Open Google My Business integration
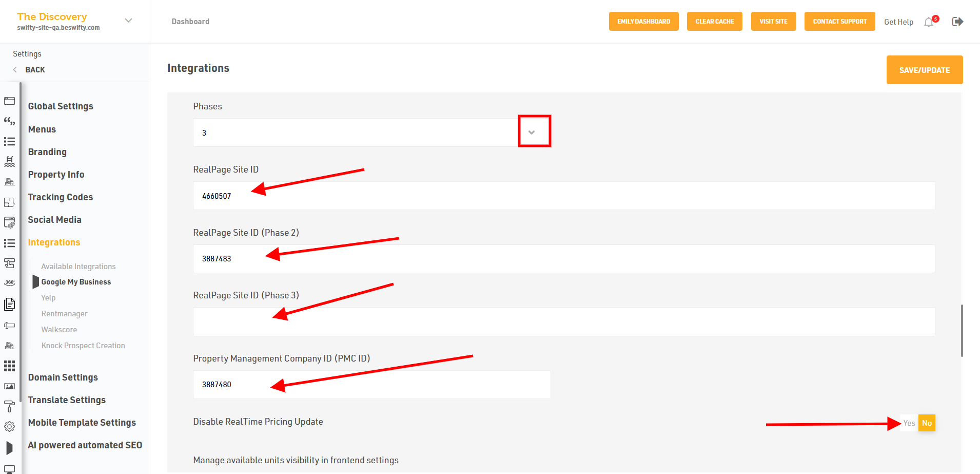 (x=76, y=282)
